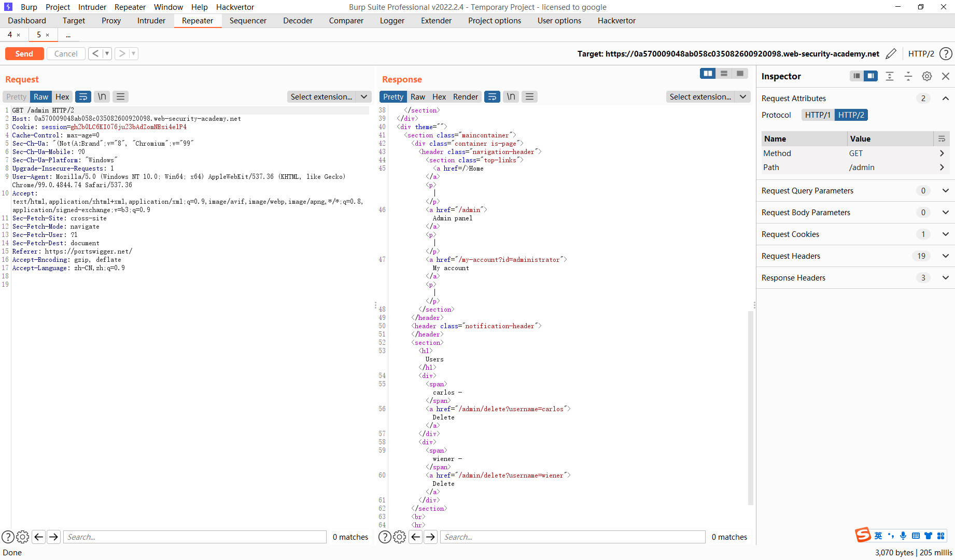Open the Hackvertor menu
The image size is (955, 560).
[235, 7]
